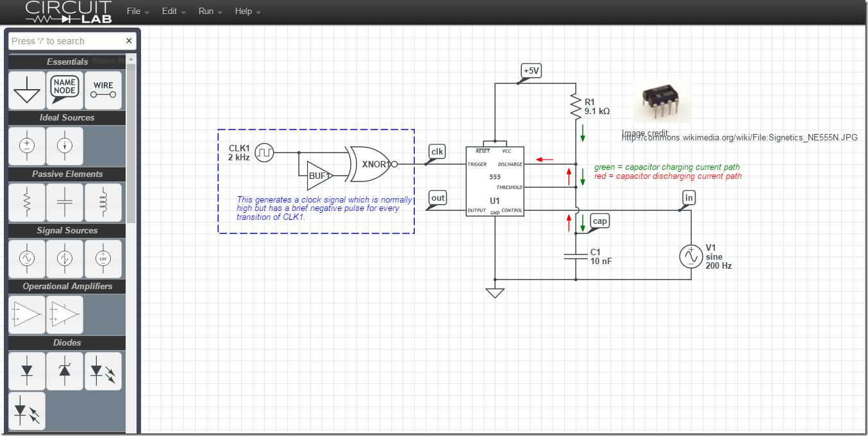Select the current signal source icon
Image resolution: width=868 pixels, height=436 pixels.
click(x=65, y=258)
